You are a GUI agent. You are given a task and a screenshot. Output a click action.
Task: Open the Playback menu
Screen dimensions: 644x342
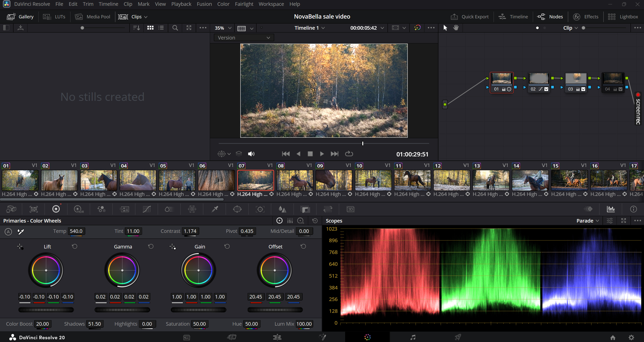[181, 4]
